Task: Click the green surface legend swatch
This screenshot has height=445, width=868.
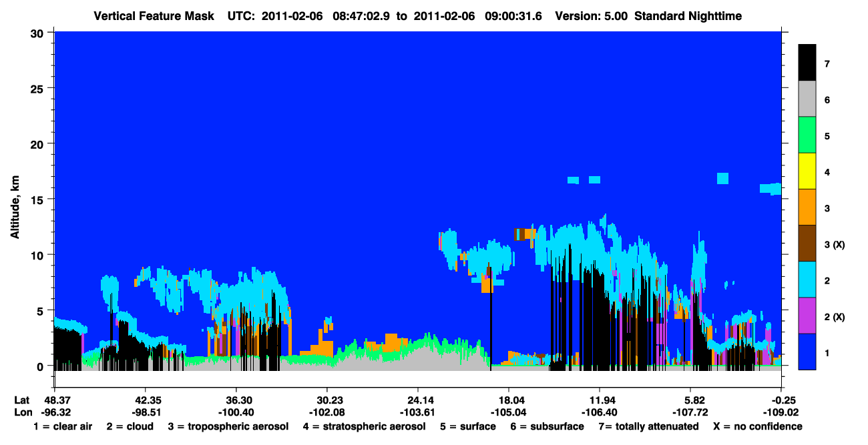Action: coord(807,135)
